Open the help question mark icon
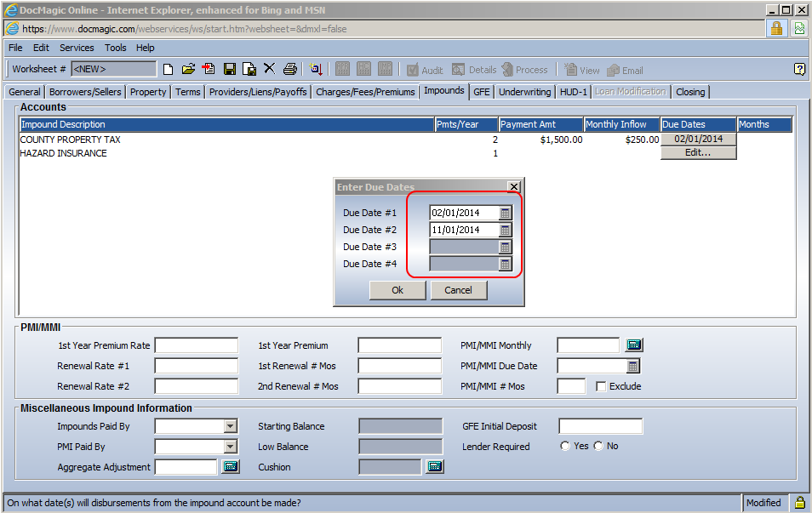 point(799,69)
